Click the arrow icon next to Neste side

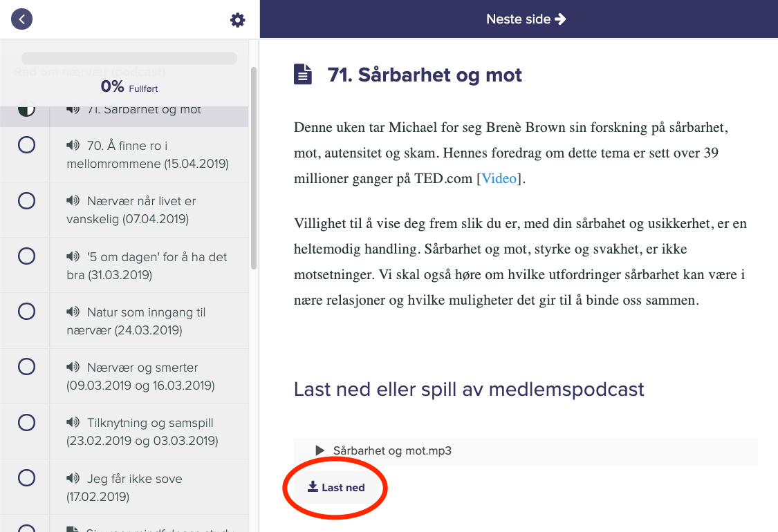(560, 19)
